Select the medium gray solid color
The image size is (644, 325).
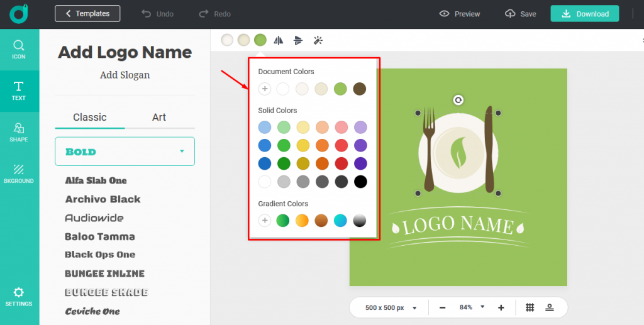[x=303, y=182]
